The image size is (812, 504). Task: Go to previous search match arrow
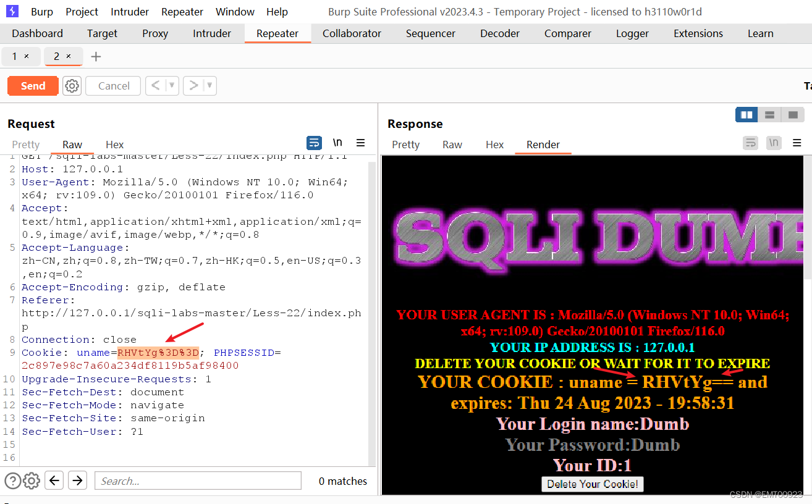click(x=54, y=481)
